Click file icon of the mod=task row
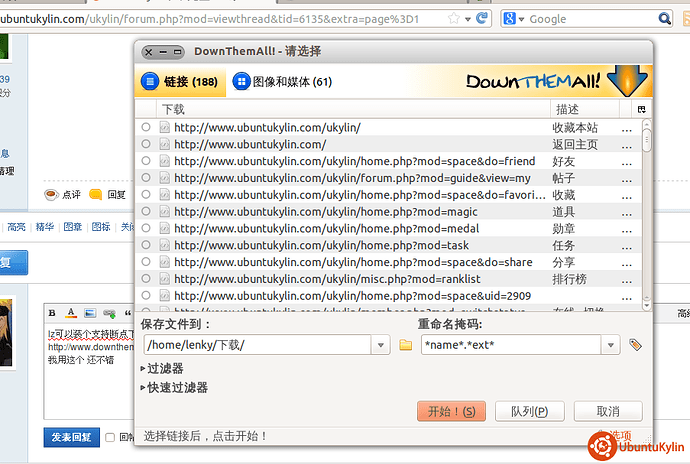The image size is (690, 464). pyautogui.click(x=165, y=245)
